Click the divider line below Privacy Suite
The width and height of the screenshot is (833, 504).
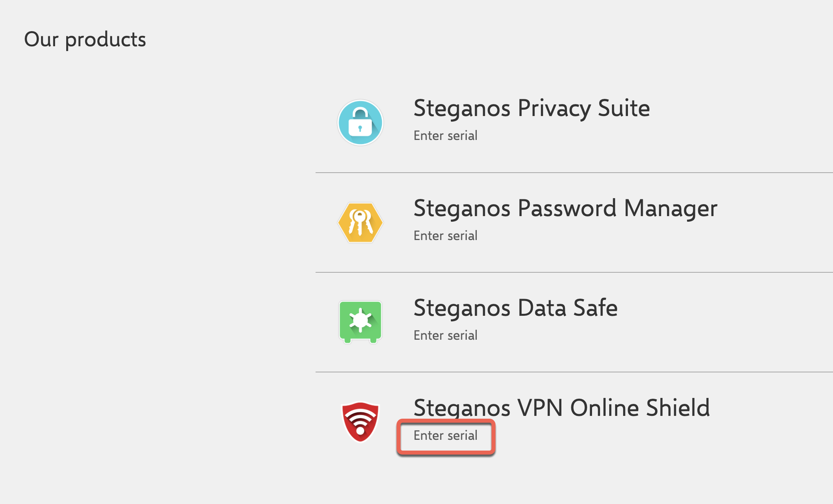[x=574, y=173]
